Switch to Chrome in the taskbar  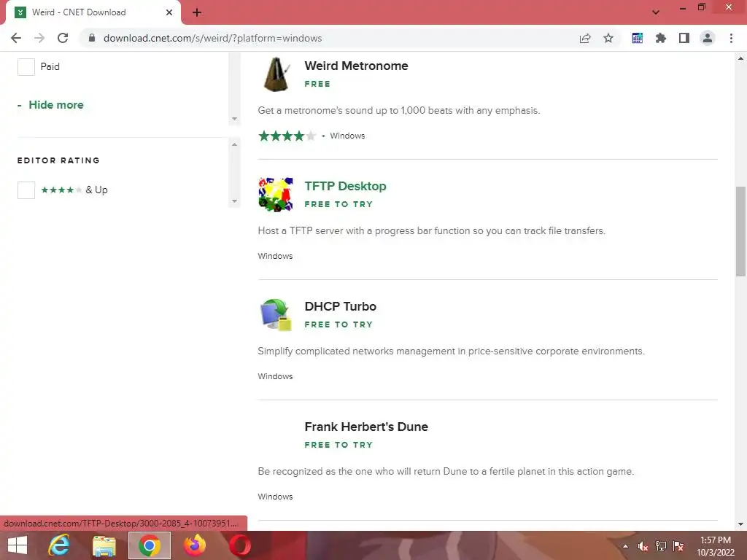coord(150,545)
